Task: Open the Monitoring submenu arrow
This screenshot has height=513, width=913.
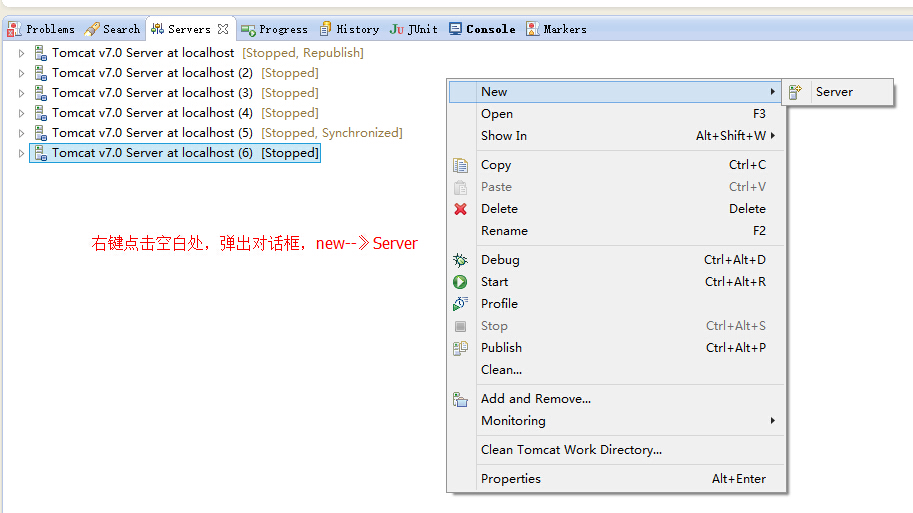Action: (773, 420)
